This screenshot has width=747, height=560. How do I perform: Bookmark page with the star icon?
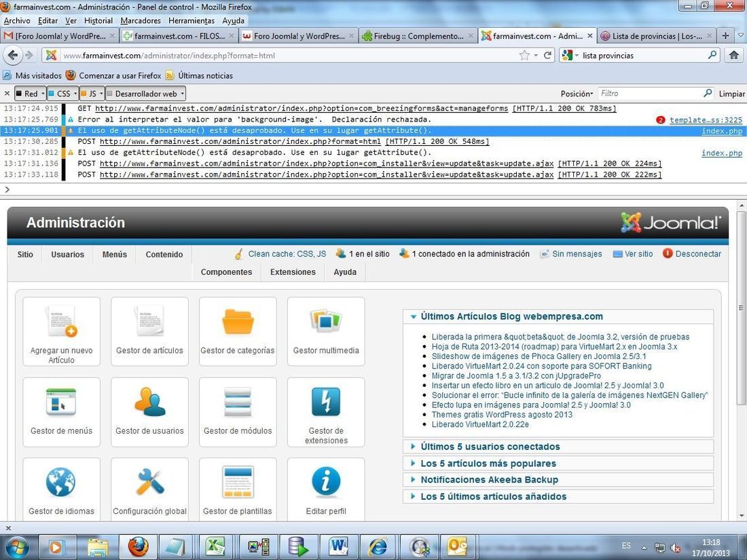(524, 55)
